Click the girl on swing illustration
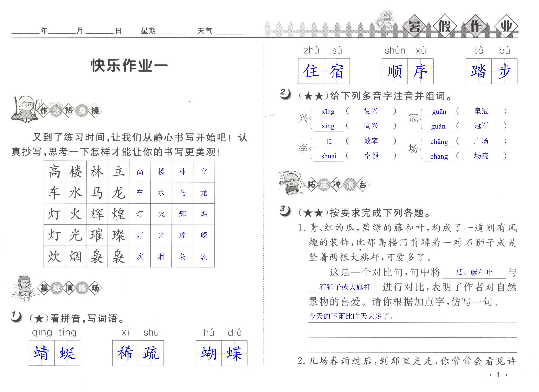 coord(25,109)
